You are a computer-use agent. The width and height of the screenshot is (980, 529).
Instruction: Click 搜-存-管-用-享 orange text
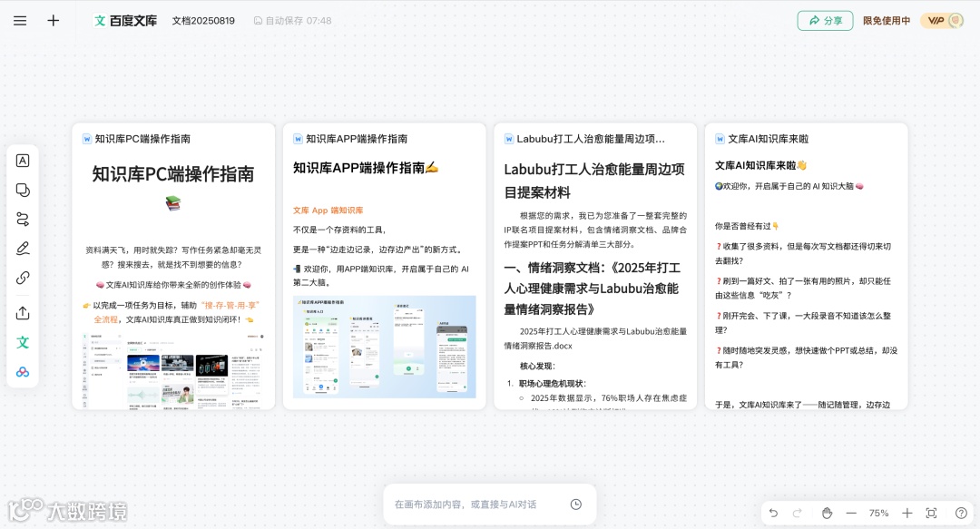(230, 305)
